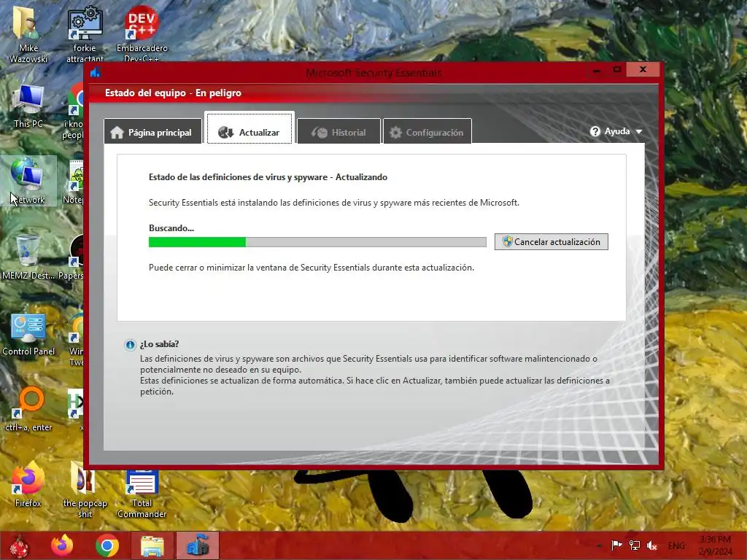Click the globe download icon on Actualizar
Screen dimensions: 747x560
point(226,133)
